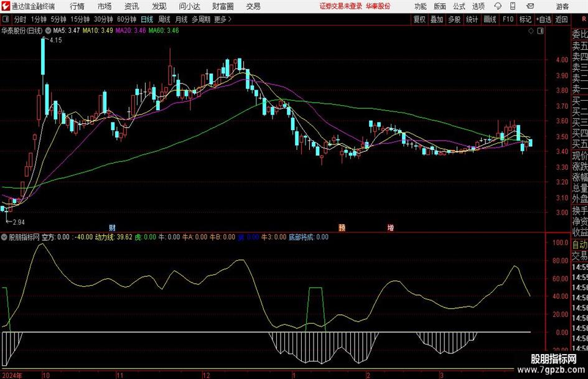Click the 4.15 high price label
The width and height of the screenshot is (588, 379).
pos(55,40)
